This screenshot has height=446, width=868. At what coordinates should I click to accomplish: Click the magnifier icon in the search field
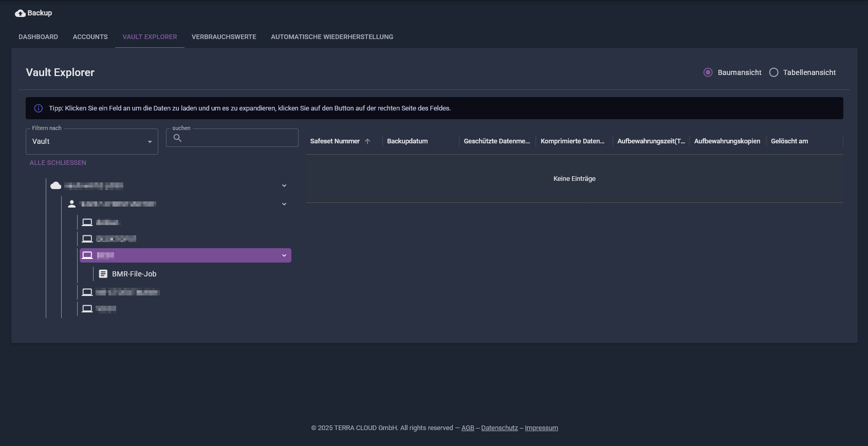[177, 138]
